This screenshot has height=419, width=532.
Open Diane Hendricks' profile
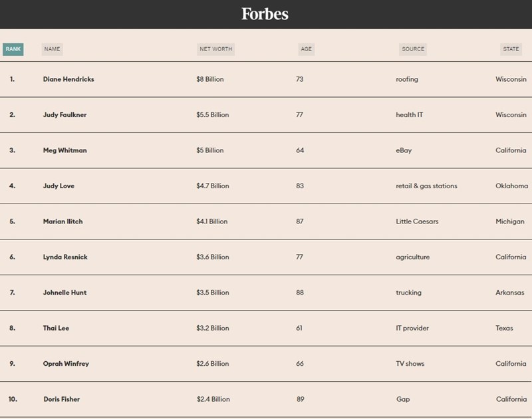pos(68,79)
